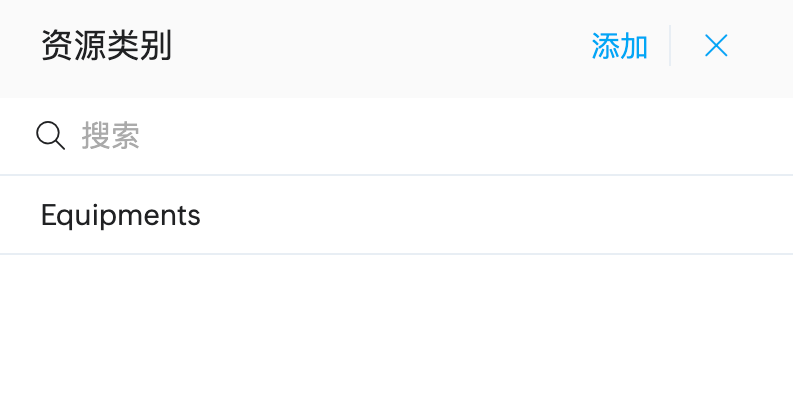
Task: Close the 资源类别 panel with X
Action: [x=716, y=46]
